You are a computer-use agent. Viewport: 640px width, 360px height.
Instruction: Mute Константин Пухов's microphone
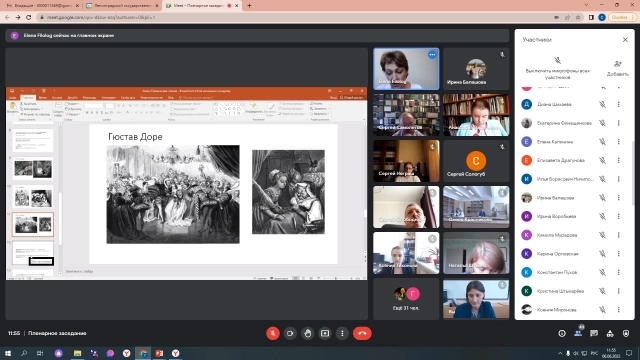[x=602, y=272]
